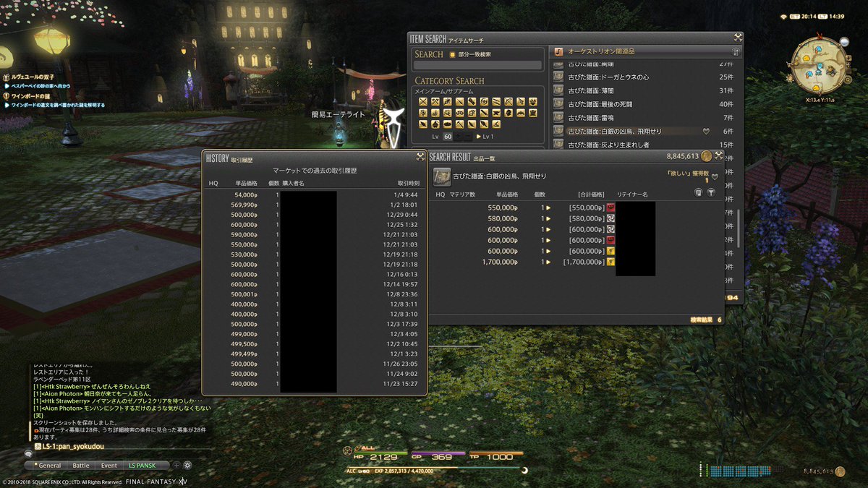Expand the arrow on the 580,000 listing
Viewport: 868px width, 488px height.
coord(548,218)
